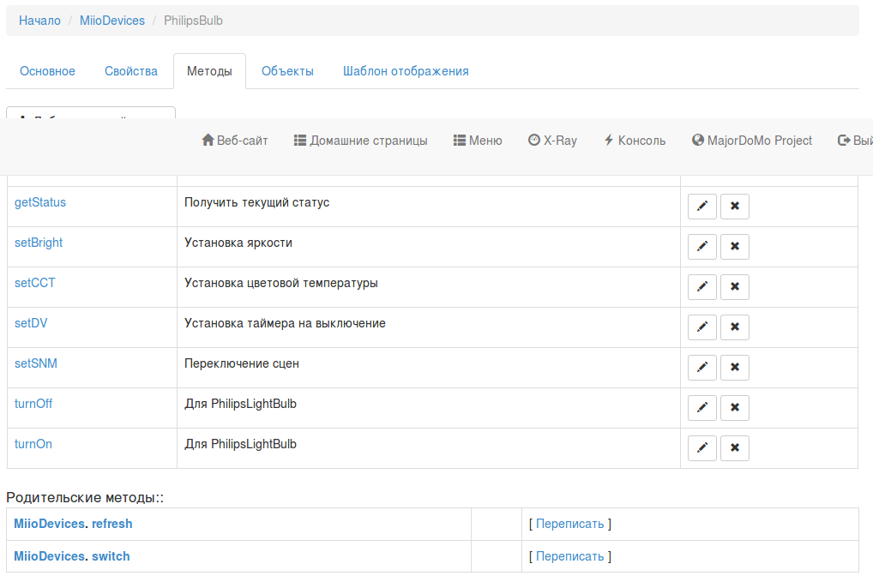
Task: Click Переписать link for MiioDevices refresh
Action: [x=569, y=524]
